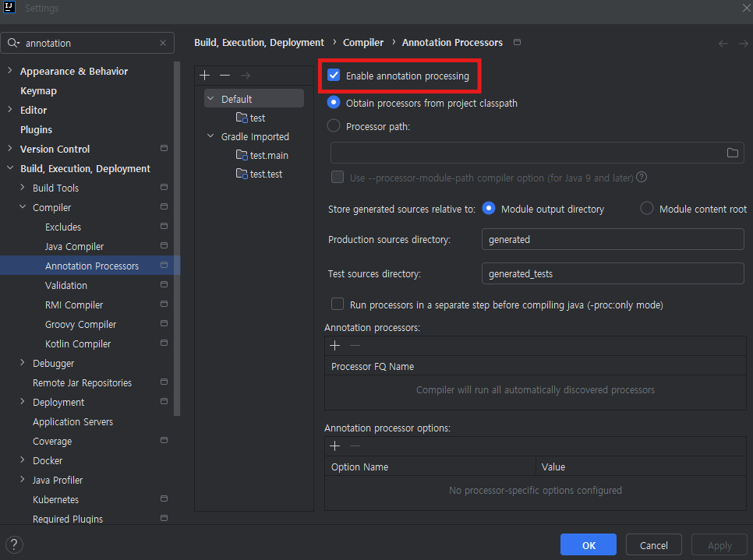Expand Appearance & Behavior section
Screen dimensions: 753x560
pos(9,71)
